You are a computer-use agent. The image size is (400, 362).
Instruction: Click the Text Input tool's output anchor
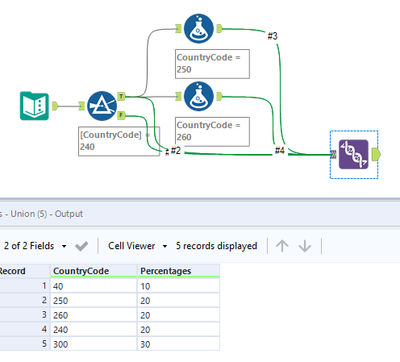click(x=55, y=106)
